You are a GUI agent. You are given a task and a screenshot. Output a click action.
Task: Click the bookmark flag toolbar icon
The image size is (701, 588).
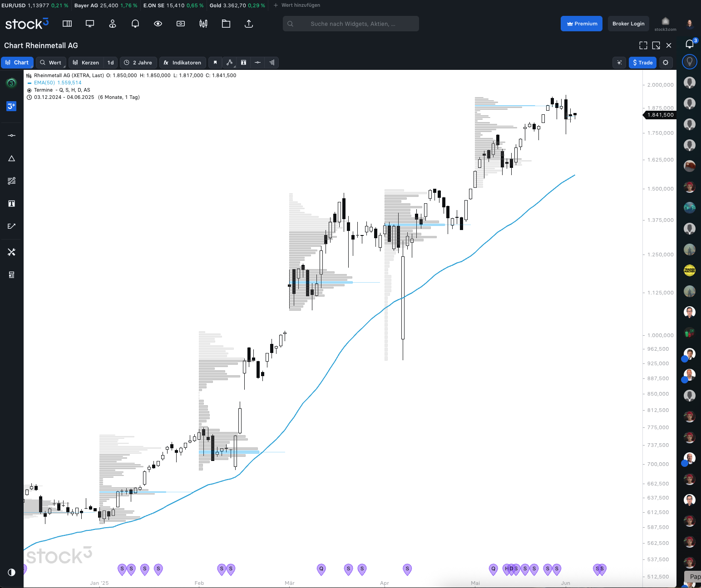coord(215,63)
